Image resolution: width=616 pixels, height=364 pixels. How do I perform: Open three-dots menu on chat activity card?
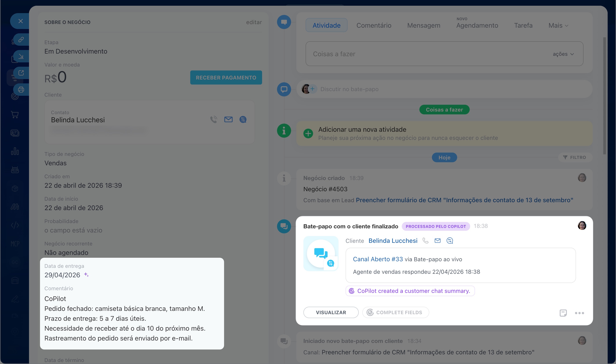579,313
